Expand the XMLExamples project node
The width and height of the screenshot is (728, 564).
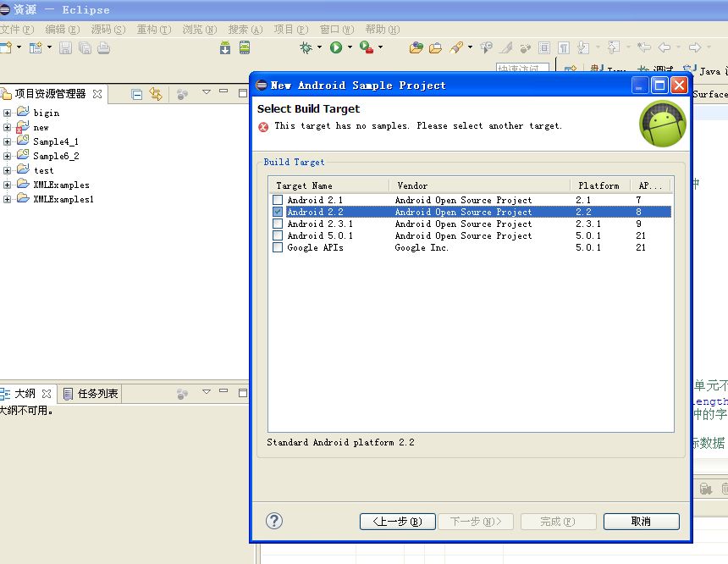coord(7,185)
